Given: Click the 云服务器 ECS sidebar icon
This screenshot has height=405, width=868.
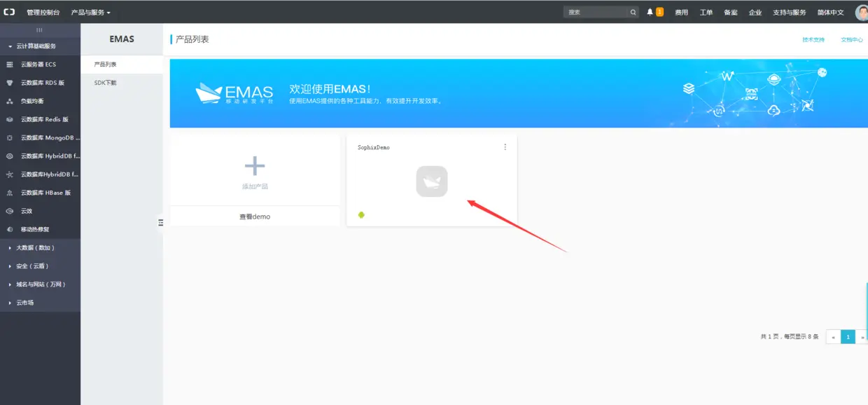Looking at the screenshot, I should (10, 64).
